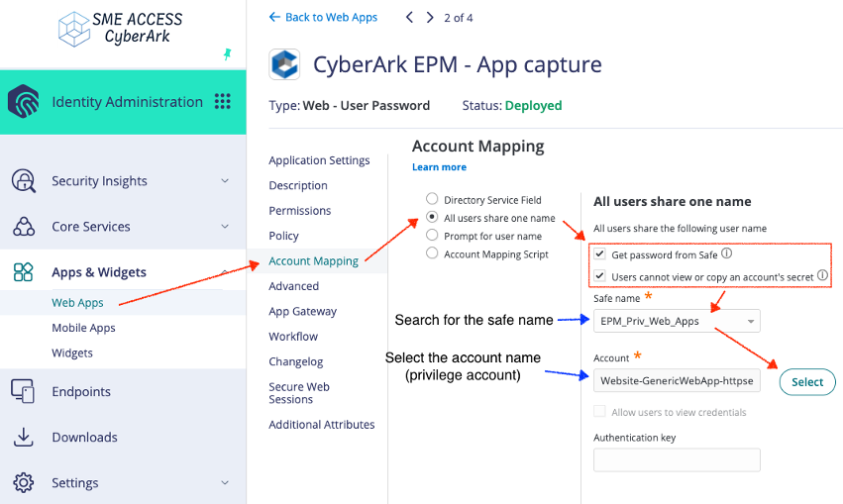
Task: Open Endpoints in the sidebar
Action: click(x=81, y=392)
